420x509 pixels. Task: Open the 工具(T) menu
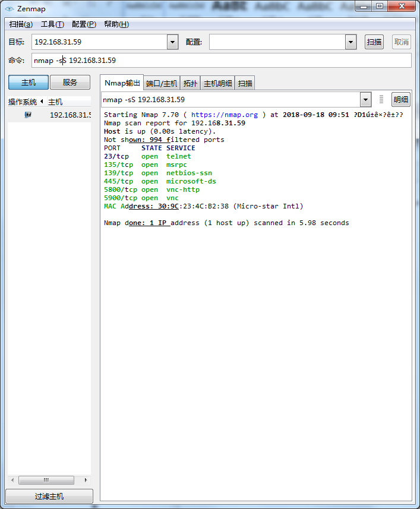pyautogui.click(x=53, y=24)
